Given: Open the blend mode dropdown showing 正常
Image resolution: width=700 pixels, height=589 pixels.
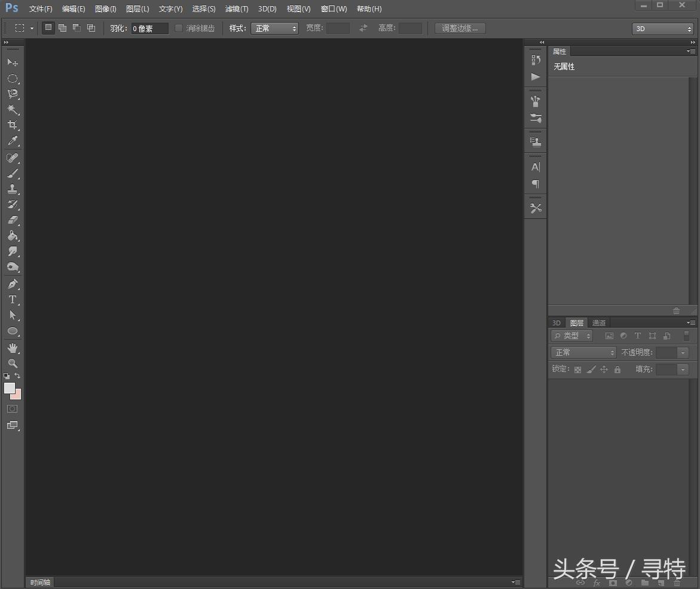Looking at the screenshot, I should [583, 352].
